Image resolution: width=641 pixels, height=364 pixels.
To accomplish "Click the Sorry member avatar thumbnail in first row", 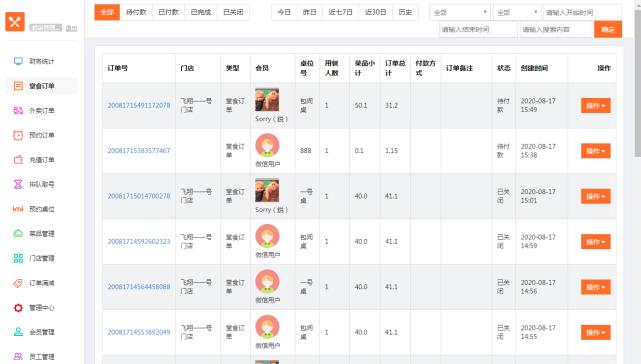I will click(x=267, y=99).
